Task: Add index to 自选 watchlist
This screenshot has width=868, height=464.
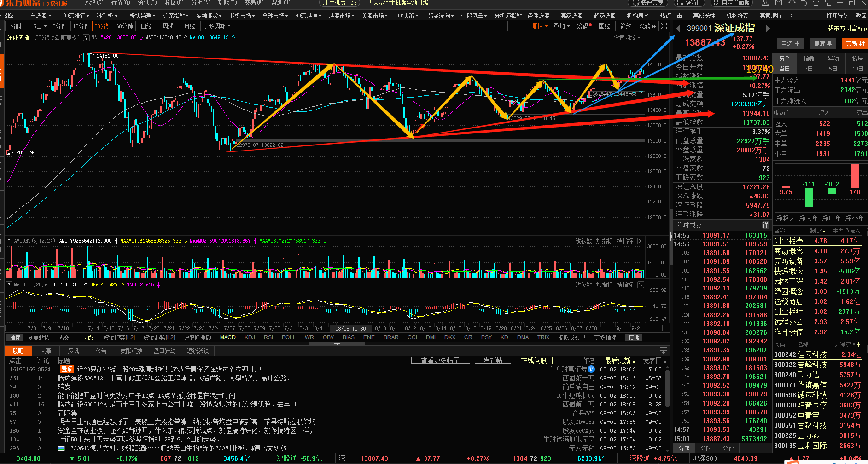Action: (790, 43)
